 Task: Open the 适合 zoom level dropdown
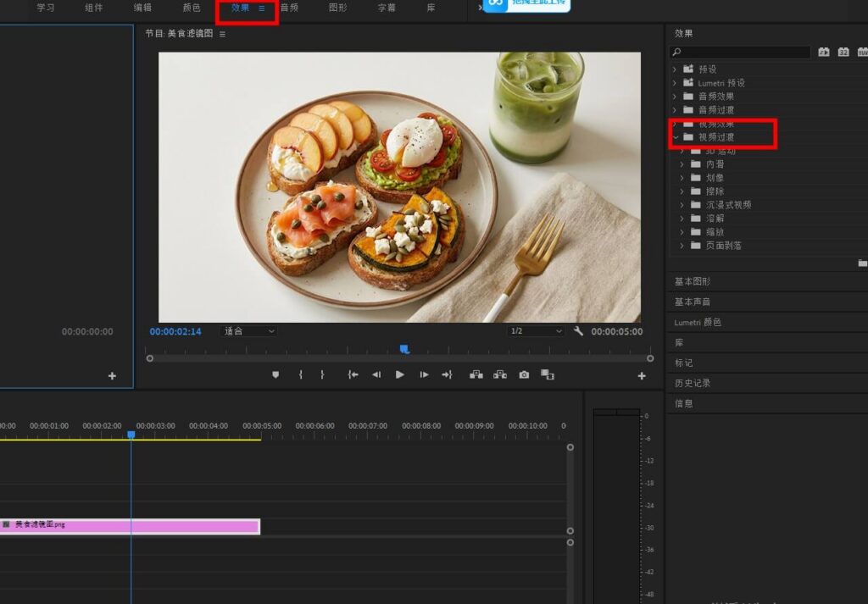click(x=248, y=331)
